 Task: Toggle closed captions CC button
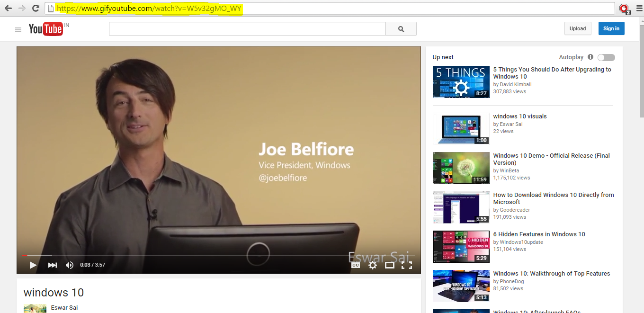coord(356,265)
